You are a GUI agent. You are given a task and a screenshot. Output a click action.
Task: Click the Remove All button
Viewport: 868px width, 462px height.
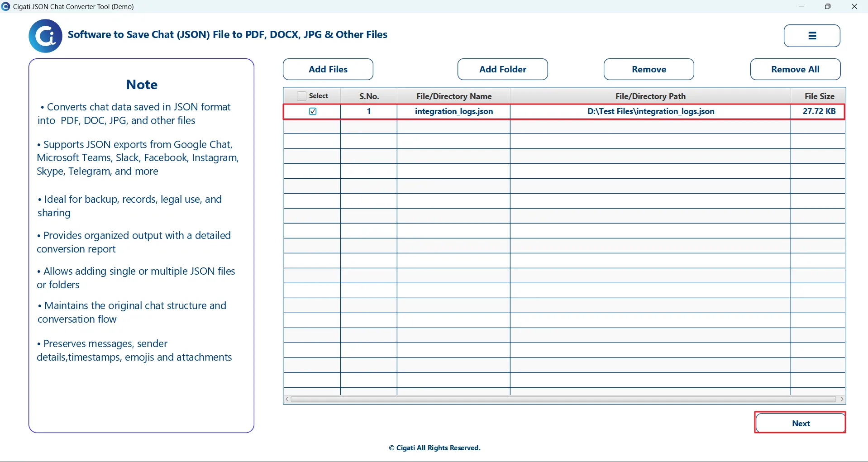tap(796, 69)
